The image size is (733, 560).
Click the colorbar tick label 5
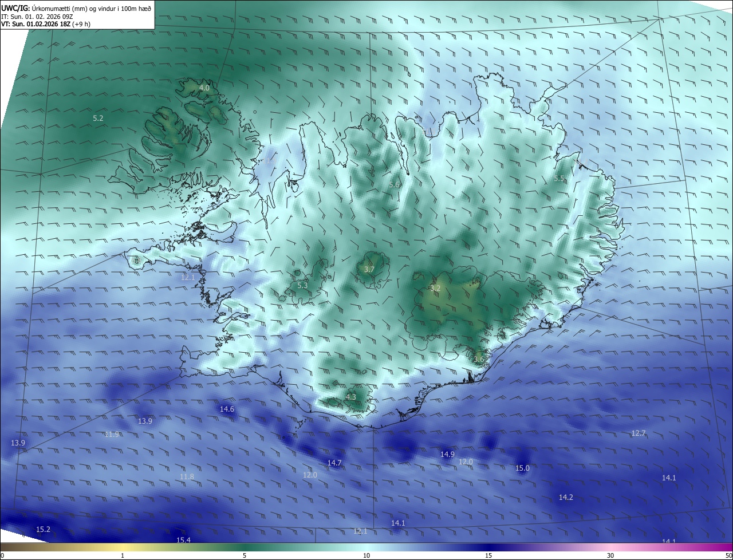click(x=245, y=555)
